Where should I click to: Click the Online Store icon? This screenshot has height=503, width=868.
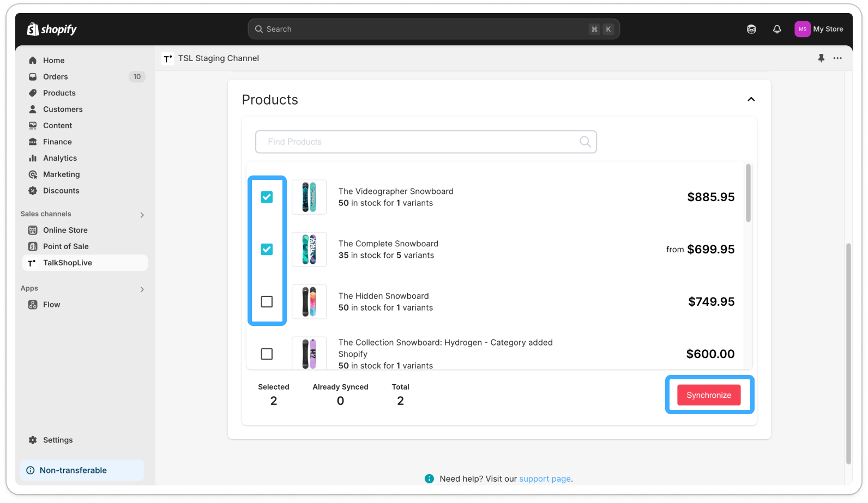point(33,230)
